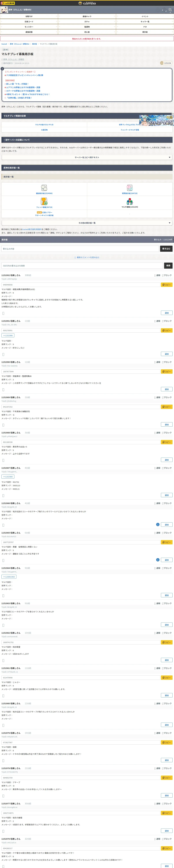Expand その他の掲示板一覧 section
This screenshot has width=174, height=868.
click(87, 223)
